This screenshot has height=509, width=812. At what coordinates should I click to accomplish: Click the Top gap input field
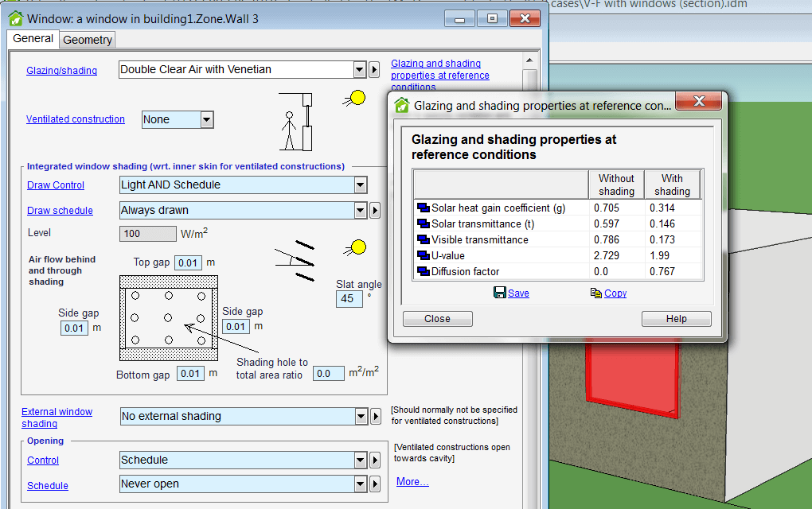189,262
